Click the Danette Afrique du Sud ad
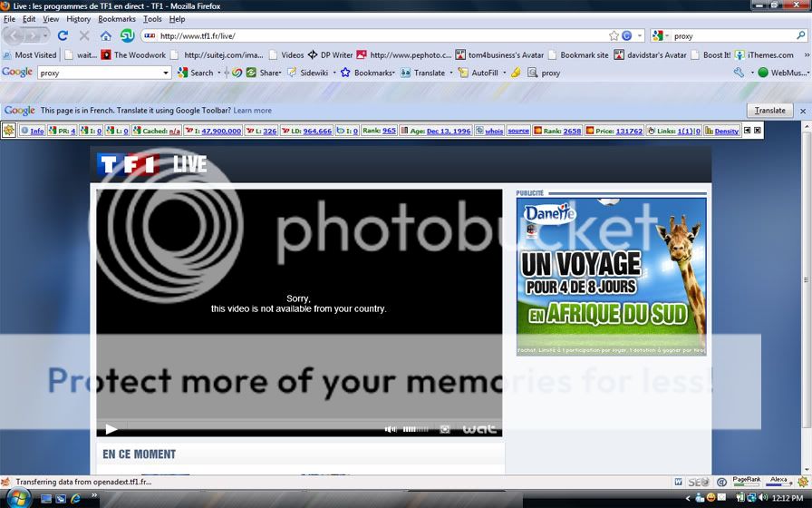The image size is (812, 508). (611, 277)
